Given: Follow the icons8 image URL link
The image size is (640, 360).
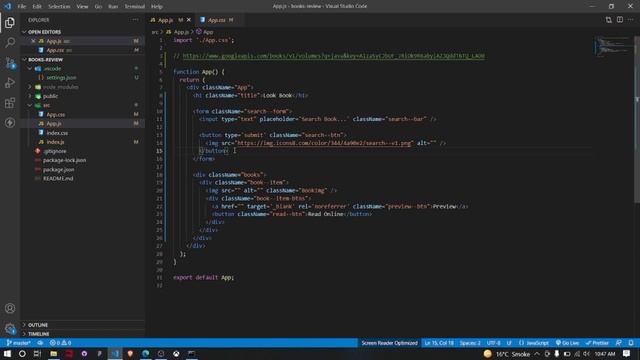Looking at the screenshot, I should (x=324, y=143).
